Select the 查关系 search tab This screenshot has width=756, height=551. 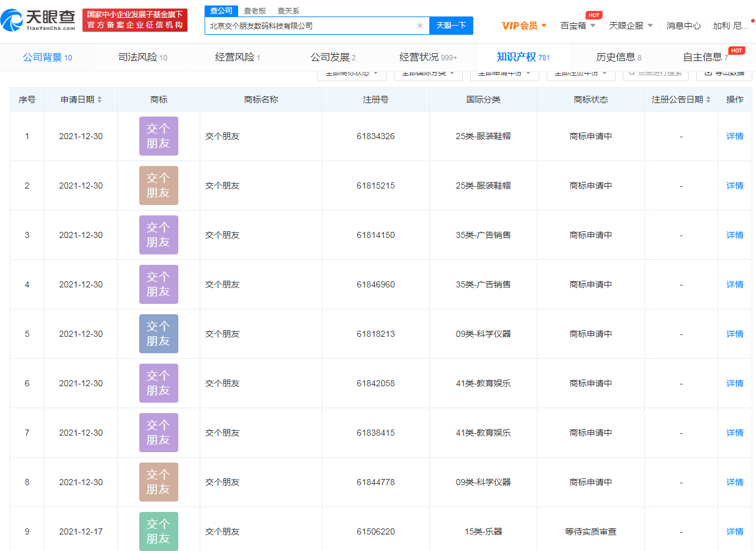point(288,10)
